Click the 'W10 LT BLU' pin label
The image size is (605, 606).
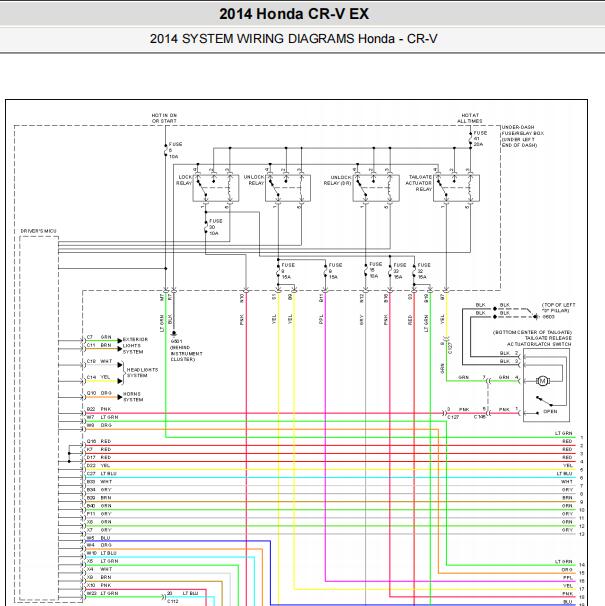click(x=102, y=553)
